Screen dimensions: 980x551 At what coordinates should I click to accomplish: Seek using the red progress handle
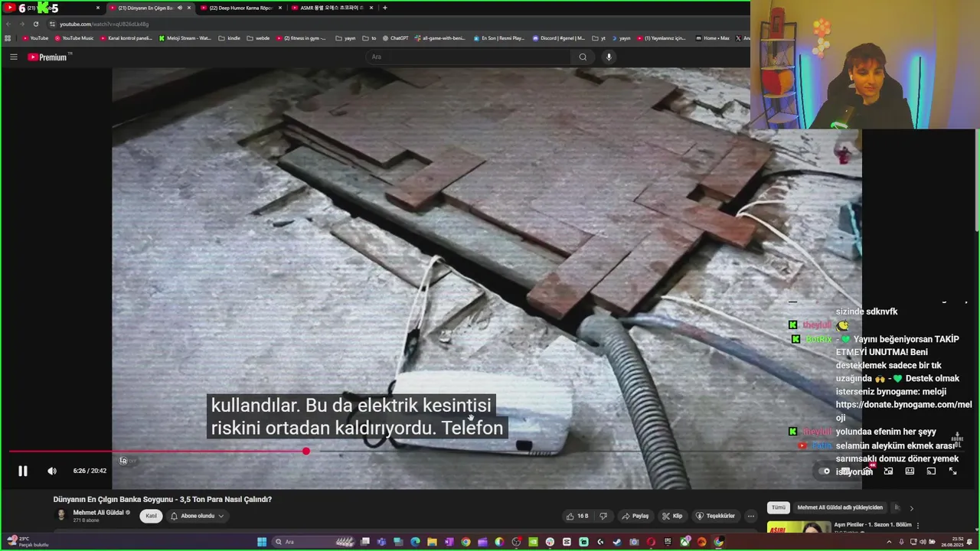click(306, 451)
